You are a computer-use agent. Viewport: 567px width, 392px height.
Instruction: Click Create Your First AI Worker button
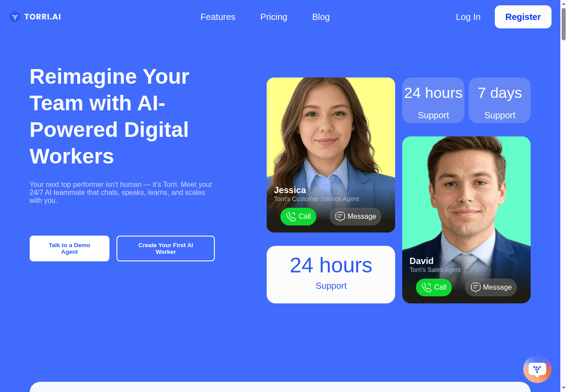pyautogui.click(x=166, y=248)
